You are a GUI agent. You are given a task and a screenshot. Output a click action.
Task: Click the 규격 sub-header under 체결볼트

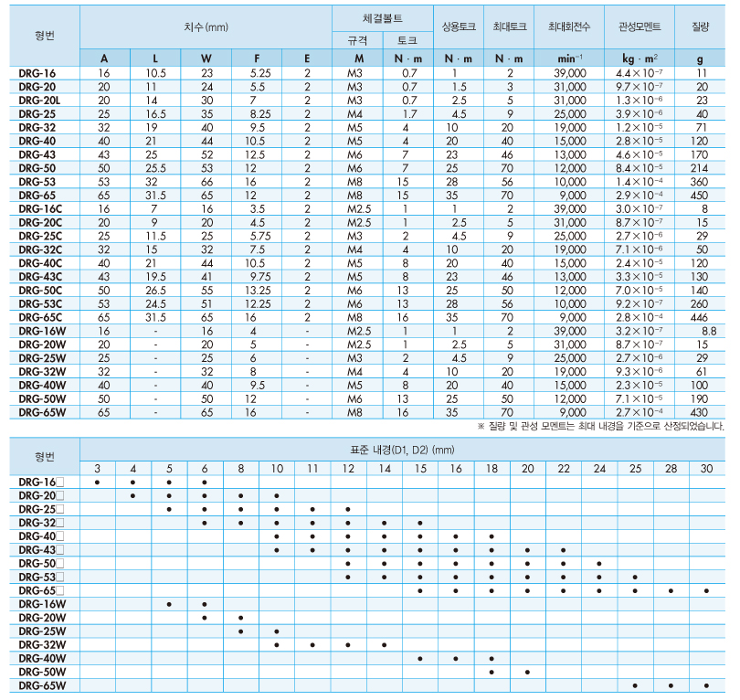(357, 40)
